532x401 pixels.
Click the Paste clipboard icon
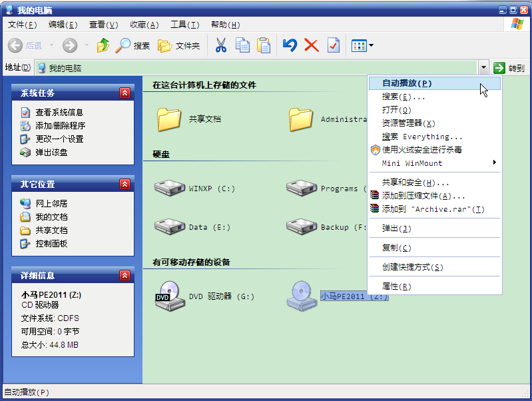pyautogui.click(x=264, y=45)
